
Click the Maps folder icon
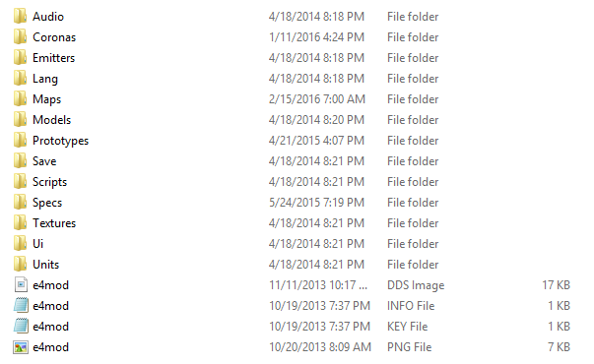tap(20, 98)
